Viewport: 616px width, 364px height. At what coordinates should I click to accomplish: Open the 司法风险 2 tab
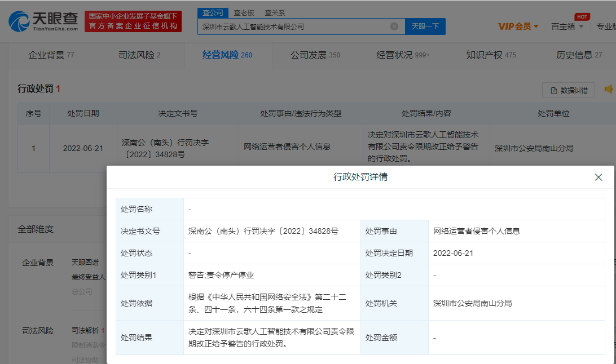coord(139,55)
